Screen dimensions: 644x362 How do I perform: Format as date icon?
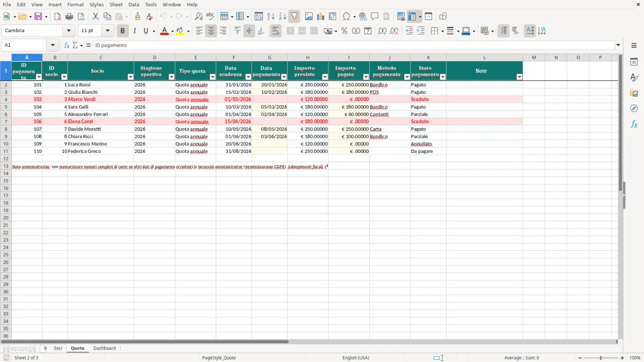[368, 31]
